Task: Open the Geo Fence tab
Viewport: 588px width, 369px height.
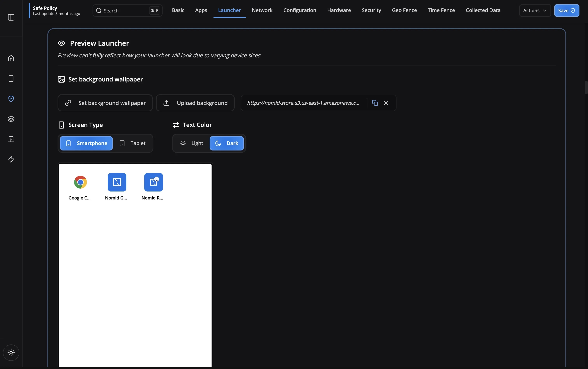Action: click(x=404, y=10)
